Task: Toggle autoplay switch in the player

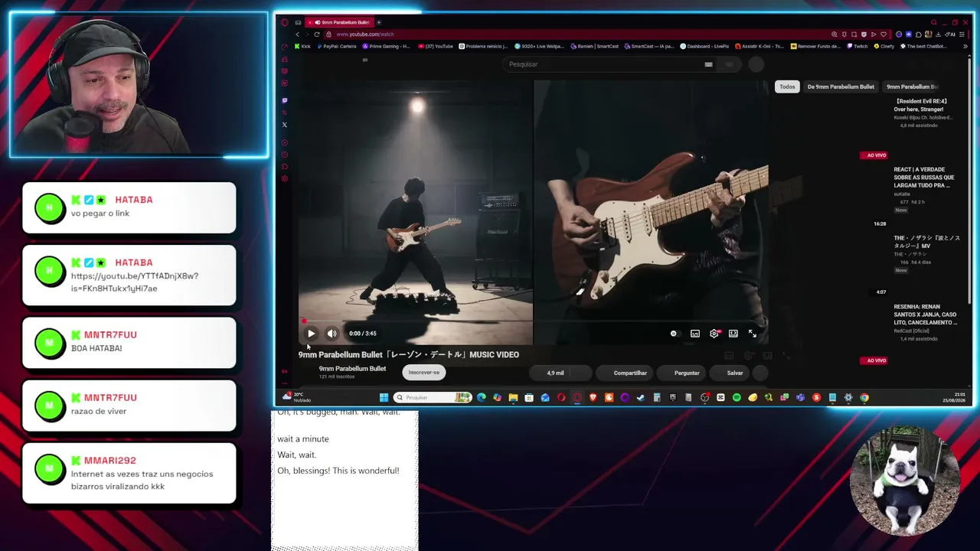Action: click(x=674, y=334)
